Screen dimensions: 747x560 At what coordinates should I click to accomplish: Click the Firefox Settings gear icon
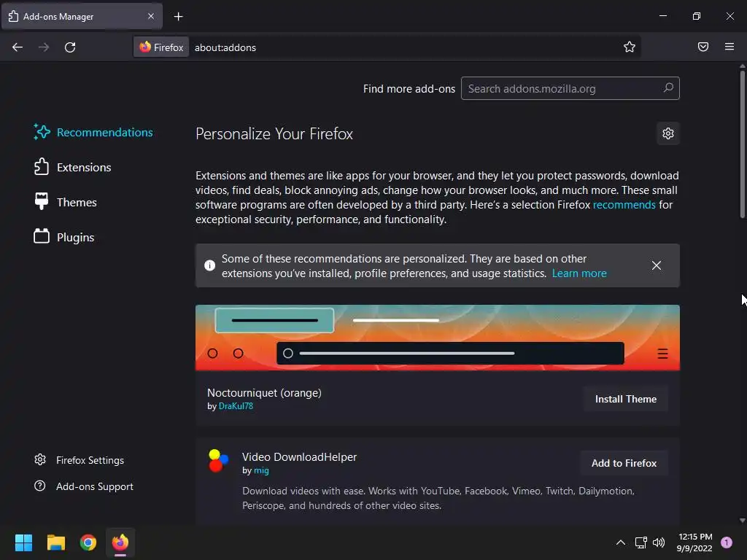(40, 459)
